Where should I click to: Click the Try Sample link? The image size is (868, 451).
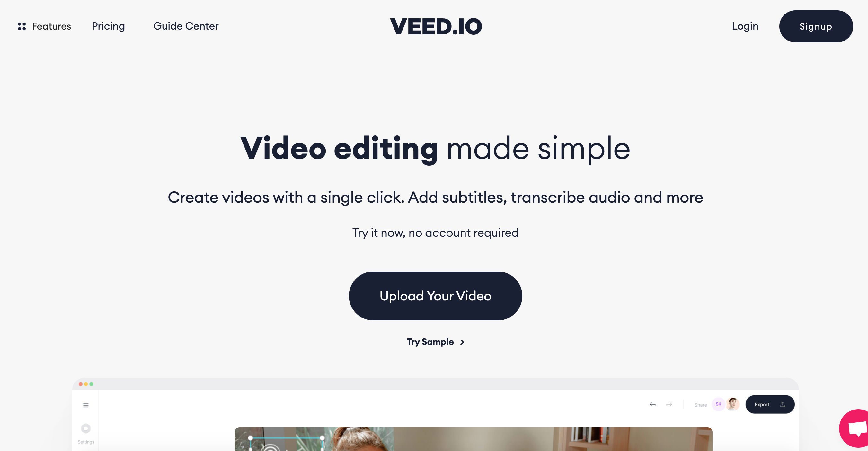point(435,342)
